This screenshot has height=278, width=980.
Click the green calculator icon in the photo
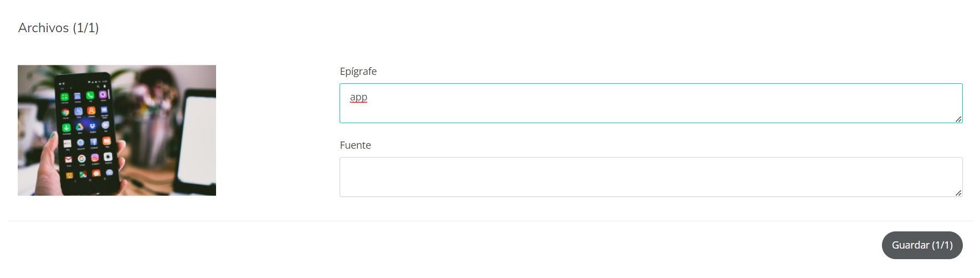point(64,97)
